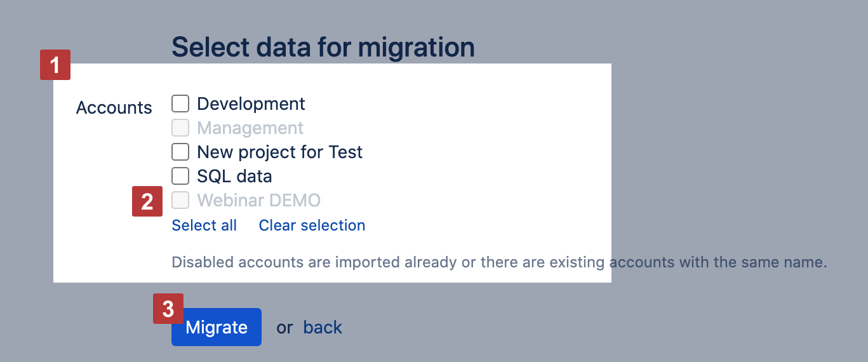Click the New project for Test label
Viewport: 868px width, 362px height.
click(279, 152)
